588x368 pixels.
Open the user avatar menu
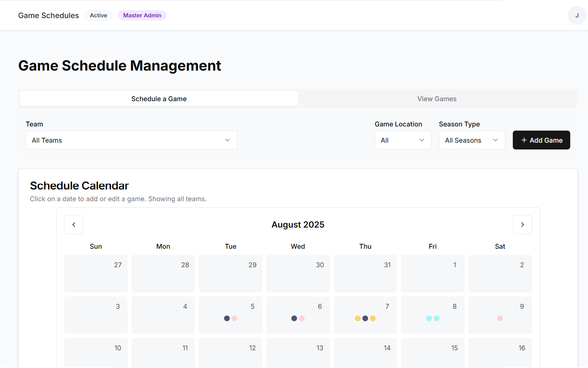pyautogui.click(x=577, y=15)
